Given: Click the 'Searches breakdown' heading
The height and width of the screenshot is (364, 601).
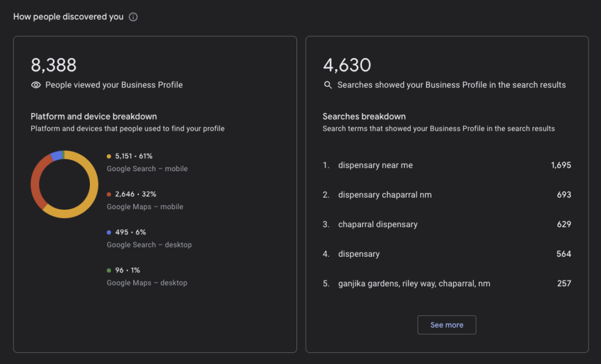Looking at the screenshot, I should (x=364, y=117).
